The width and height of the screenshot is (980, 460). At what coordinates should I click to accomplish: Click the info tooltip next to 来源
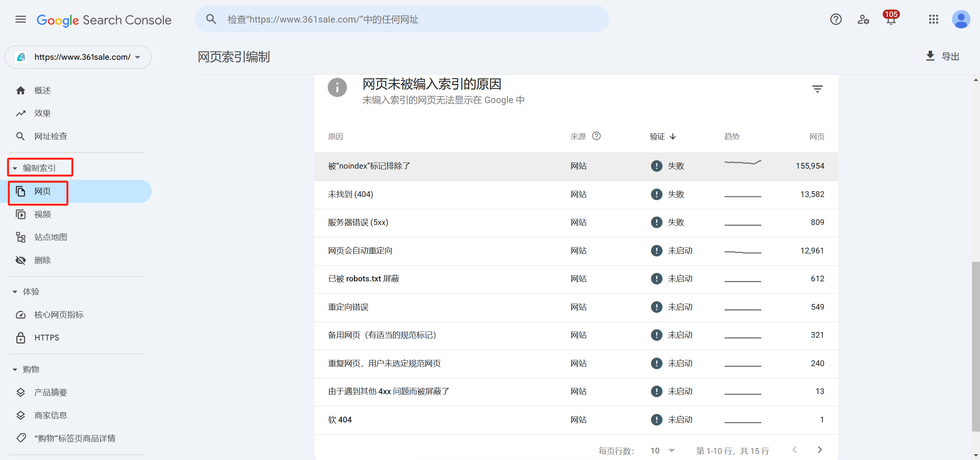tap(597, 136)
